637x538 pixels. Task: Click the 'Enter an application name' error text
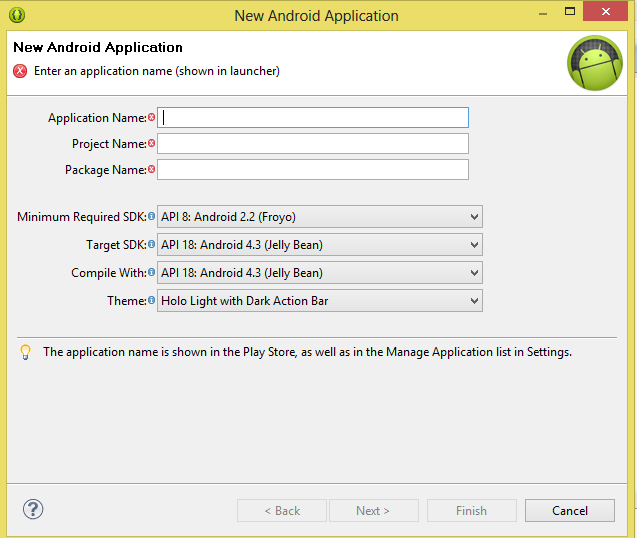click(x=157, y=71)
